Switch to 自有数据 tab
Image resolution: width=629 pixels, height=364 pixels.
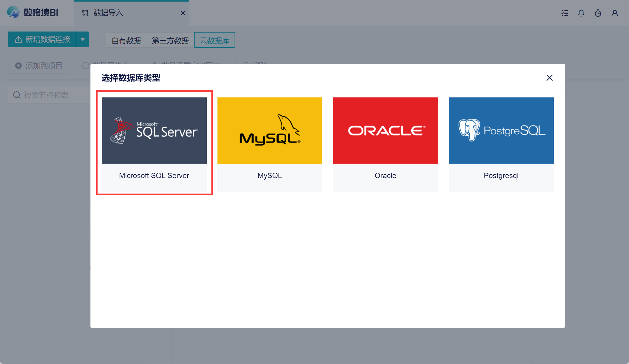[x=126, y=40]
